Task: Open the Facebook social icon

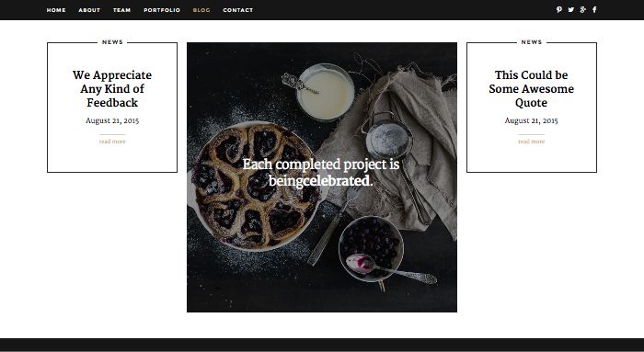Action: [x=594, y=10]
